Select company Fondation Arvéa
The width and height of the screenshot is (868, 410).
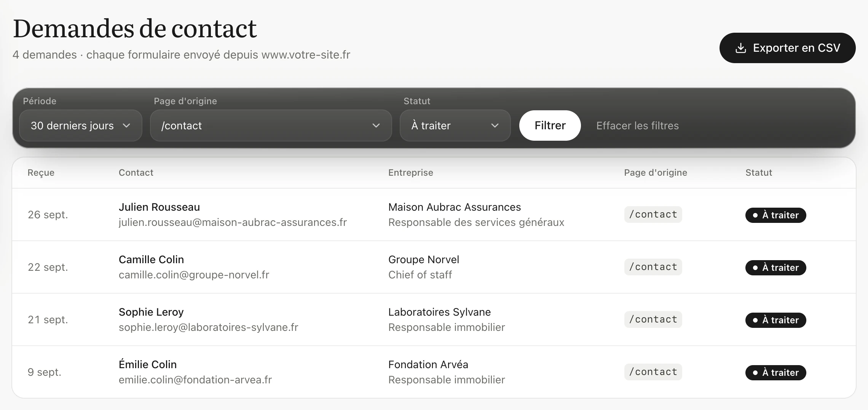coord(428,364)
